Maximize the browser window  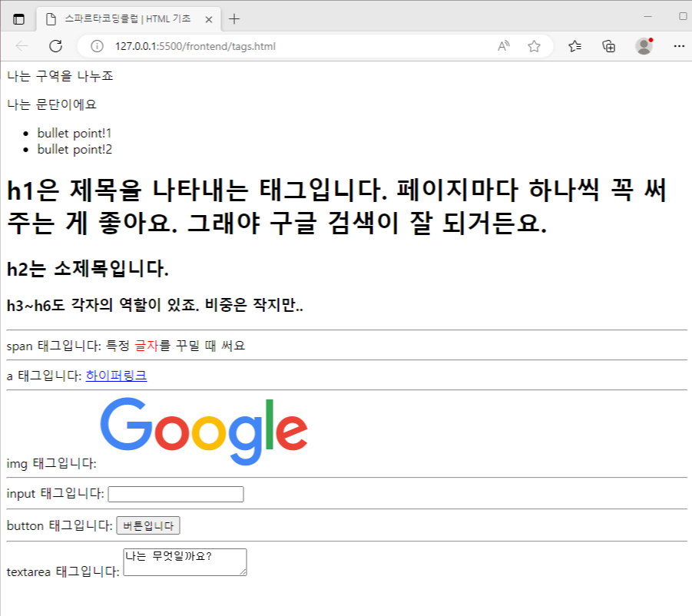[683, 16]
